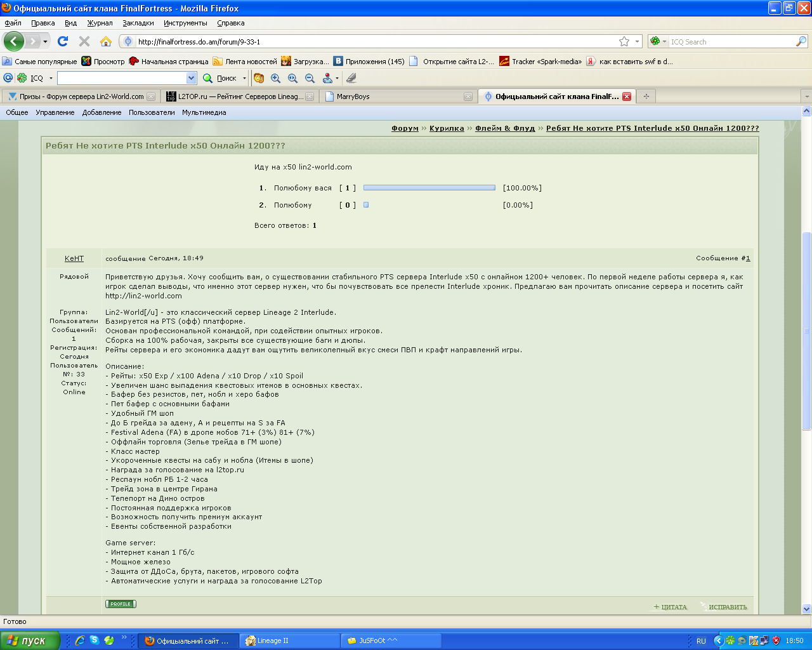Screen dimensions: 812x650
Task: Click the joystick games icon
Action: click(327, 78)
